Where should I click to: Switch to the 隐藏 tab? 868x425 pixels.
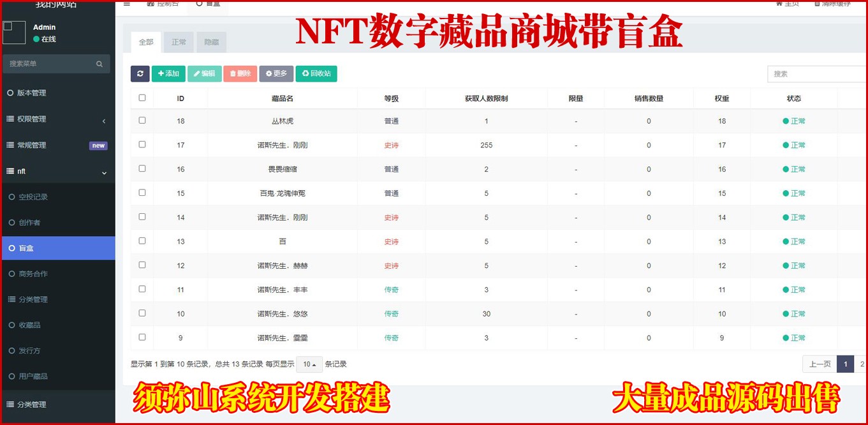[211, 42]
